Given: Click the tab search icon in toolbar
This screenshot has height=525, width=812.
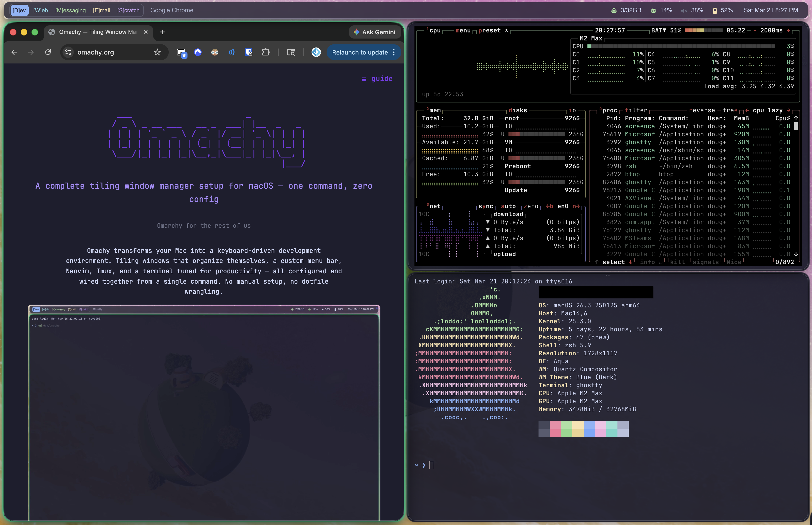Looking at the screenshot, I should (291, 52).
